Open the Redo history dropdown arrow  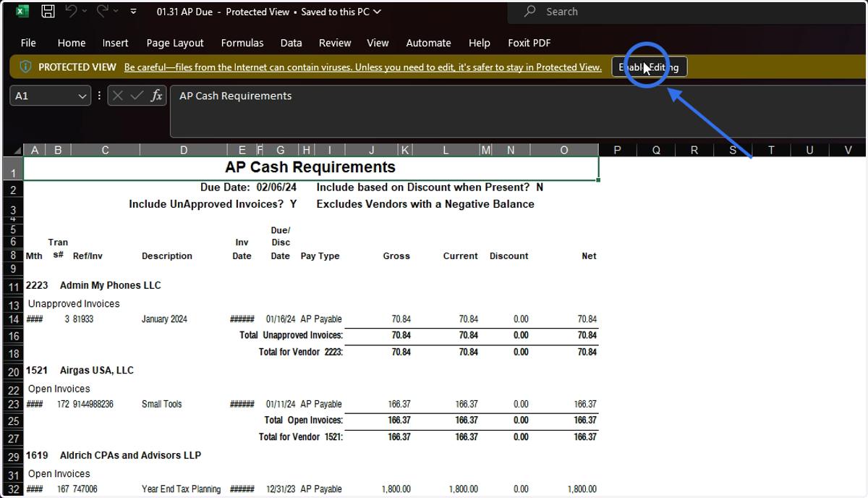point(116,12)
